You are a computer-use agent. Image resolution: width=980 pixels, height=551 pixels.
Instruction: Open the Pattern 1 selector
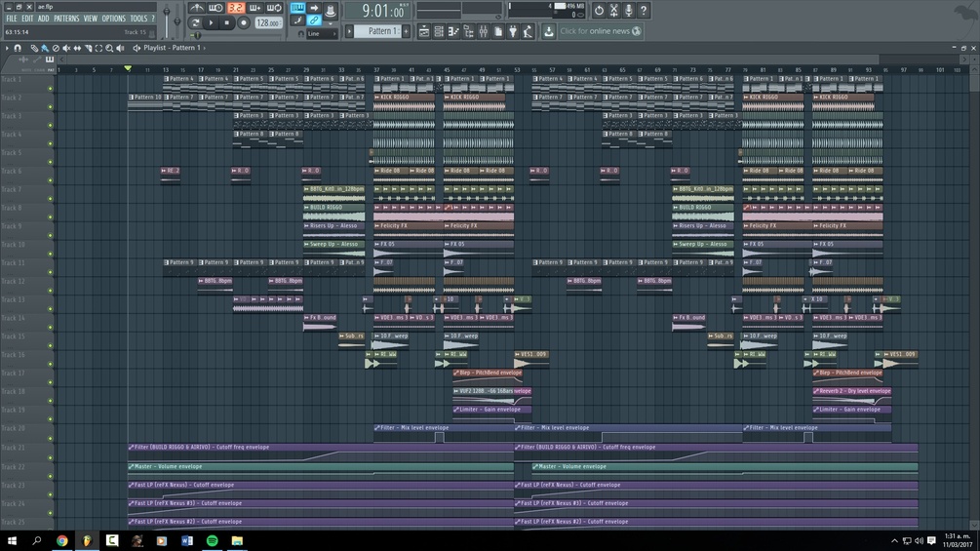click(x=378, y=31)
